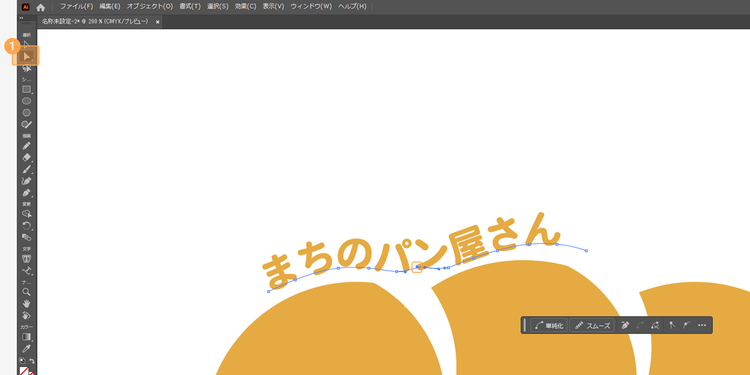Click the Fill color swatch
Image resolution: width=750 pixels, height=375 pixels.
click(x=24, y=371)
